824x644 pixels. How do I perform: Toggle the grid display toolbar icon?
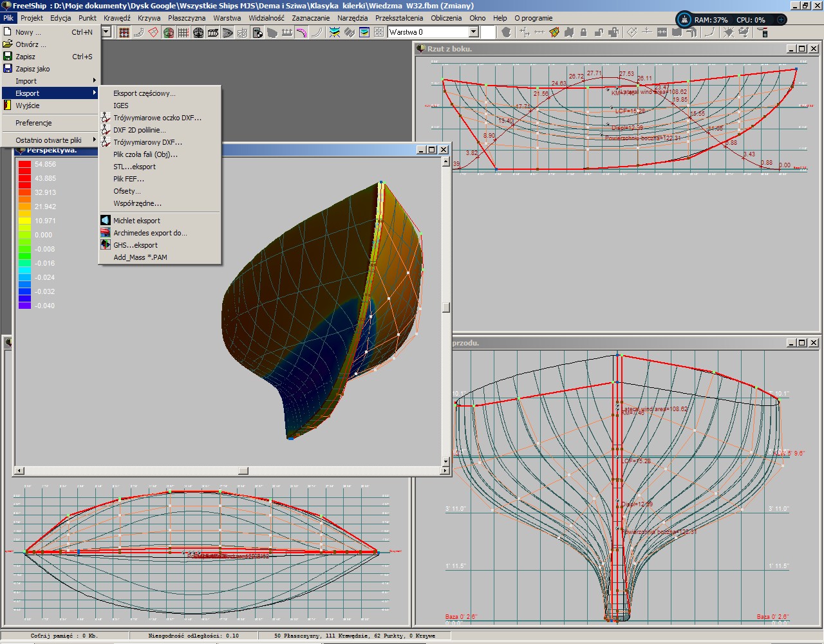click(x=183, y=32)
